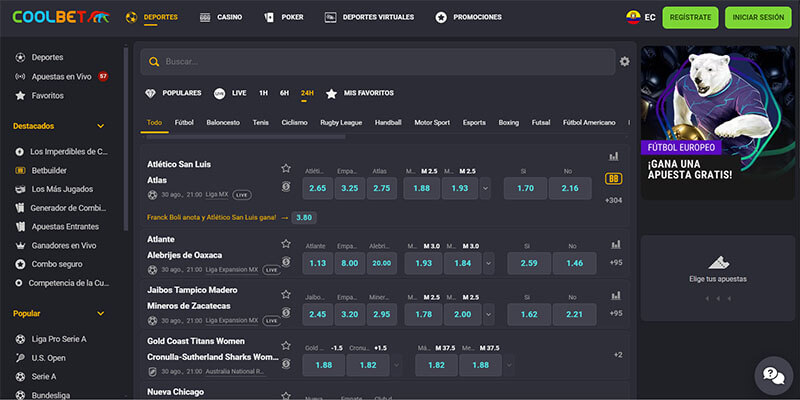This screenshot has height=400, width=800.
Task: Expand goal line options for Atlante match
Action: [486, 263]
